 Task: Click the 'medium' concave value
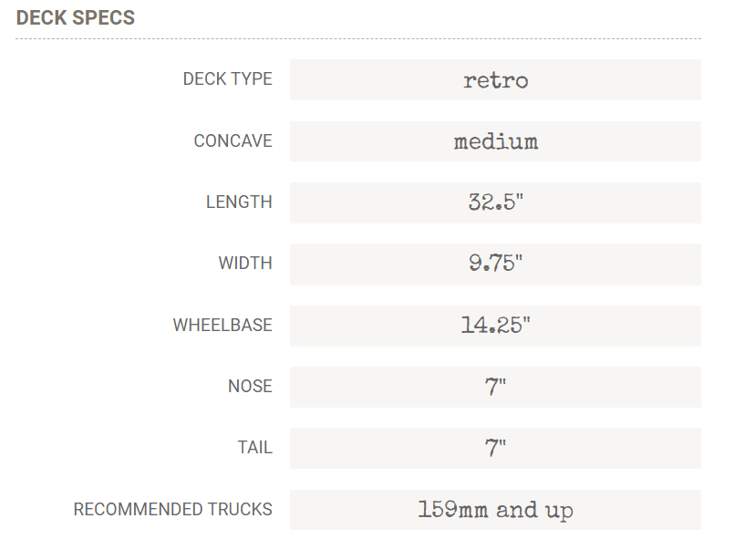point(495,141)
